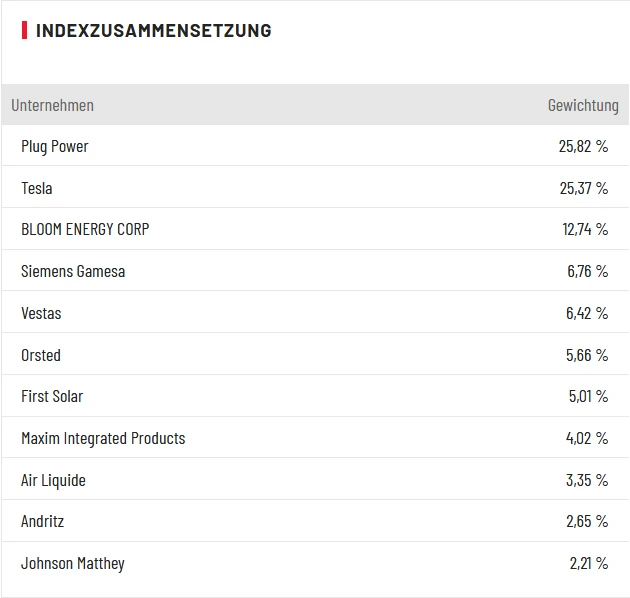The height and width of the screenshot is (598, 630).
Task: Select the 12,74 % weighting cell
Action: (x=585, y=229)
